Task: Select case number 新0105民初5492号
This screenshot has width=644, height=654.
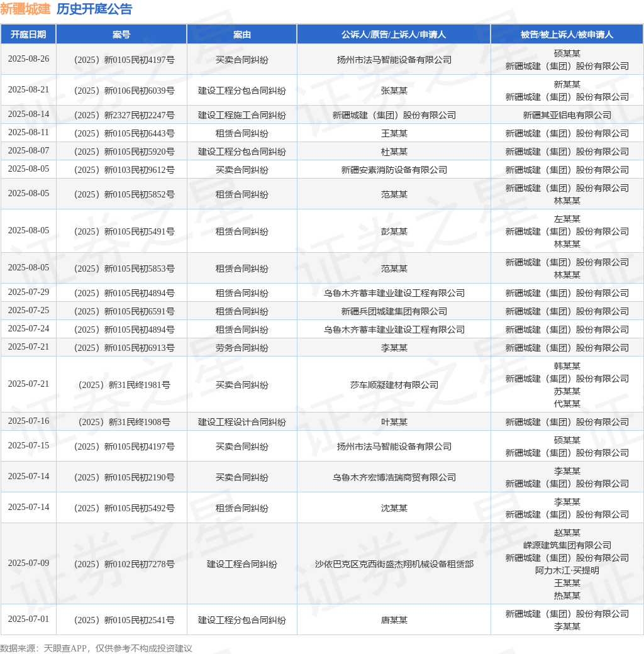Action: point(125,508)
